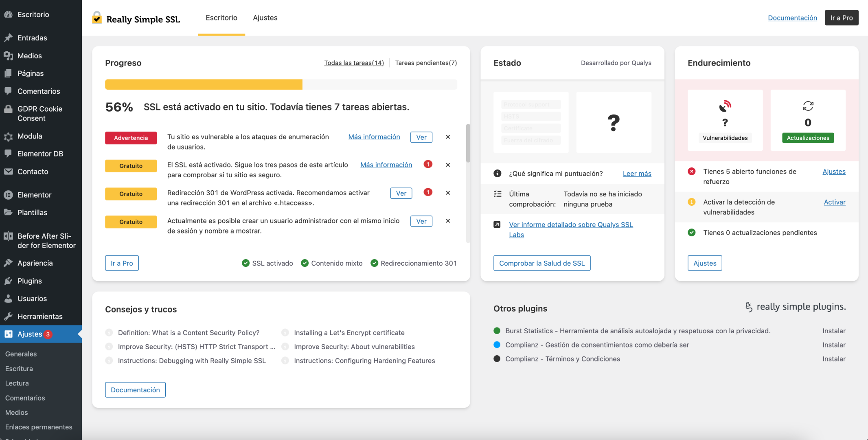This screenshot has height=440, width=868.
Task: Click the Contacto envelope icon
Action: tap(8, 172)
